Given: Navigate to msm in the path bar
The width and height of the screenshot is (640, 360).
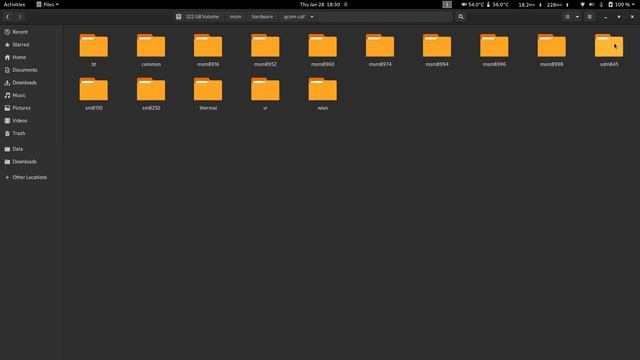Looking at the screenshot, I should coord(235,17).
